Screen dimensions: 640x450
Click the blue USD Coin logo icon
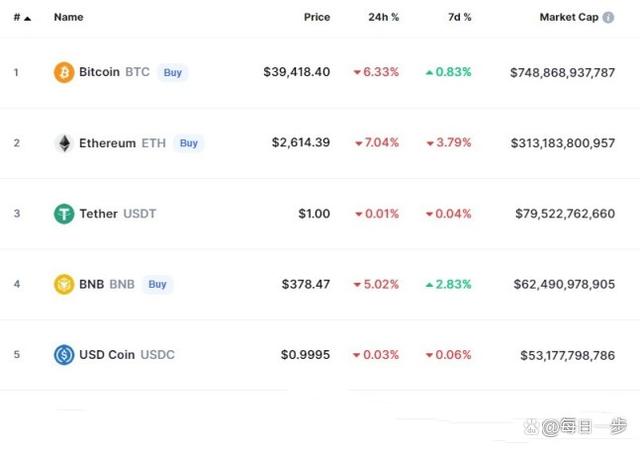click(64, 354)
